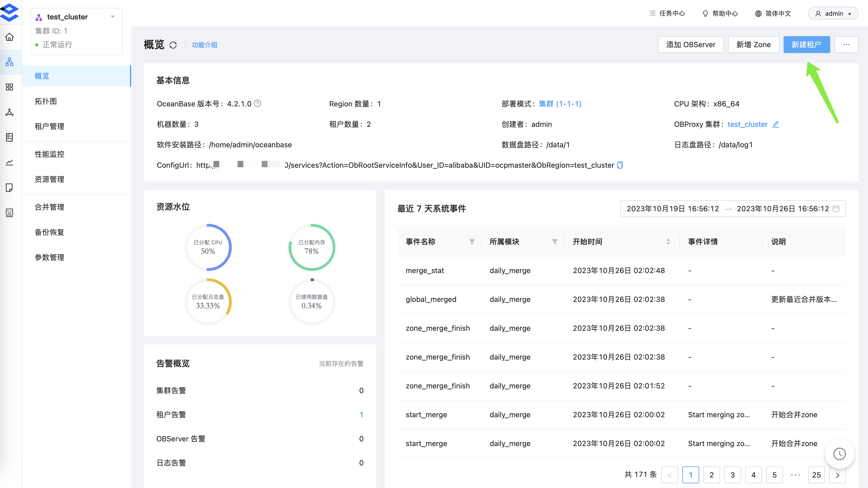
Task: Open the admin user menu
Action: 833,13
